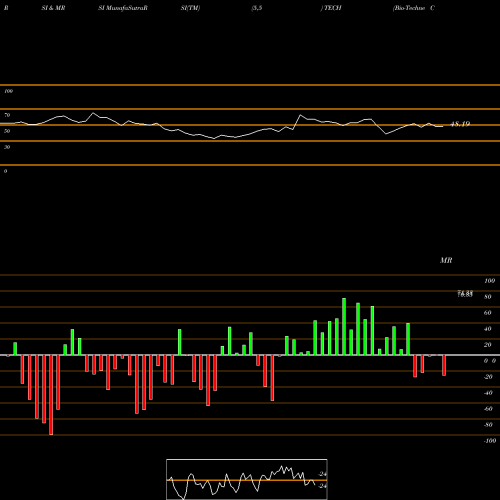500x500 pixels.
Task: Select the RSI axis label 70
Action: click(x=7, y=115)
